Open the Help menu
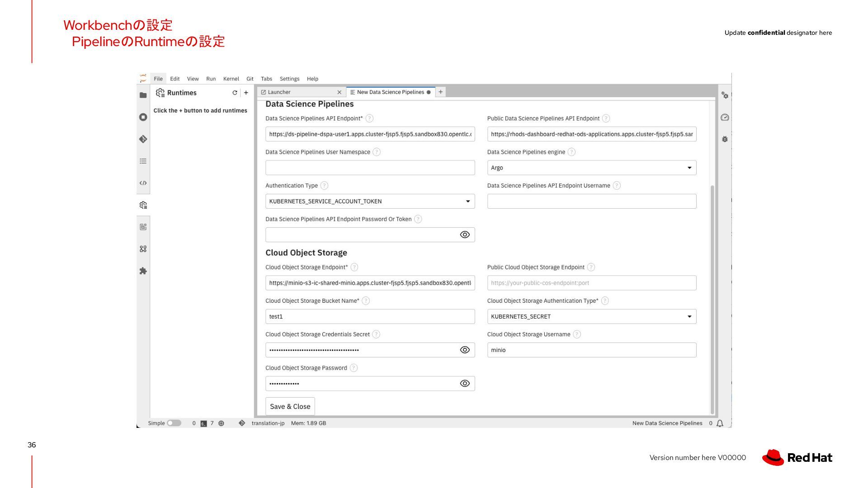868x488 pixels. pyautogui.click(x=312, y=79)
